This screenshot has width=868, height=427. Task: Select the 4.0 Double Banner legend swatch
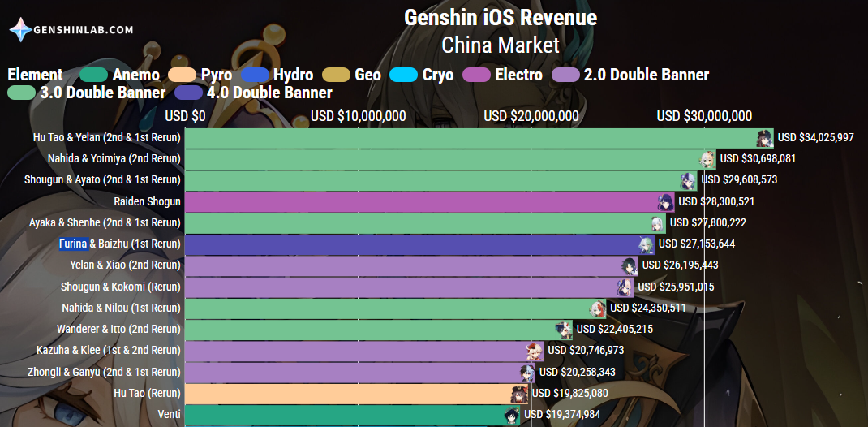coord(189,93)
